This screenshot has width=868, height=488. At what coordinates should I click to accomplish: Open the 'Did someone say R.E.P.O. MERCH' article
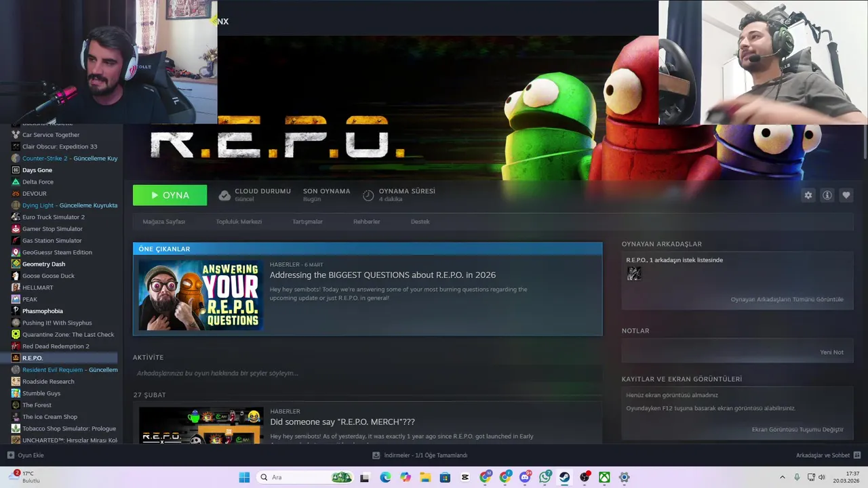342,422
